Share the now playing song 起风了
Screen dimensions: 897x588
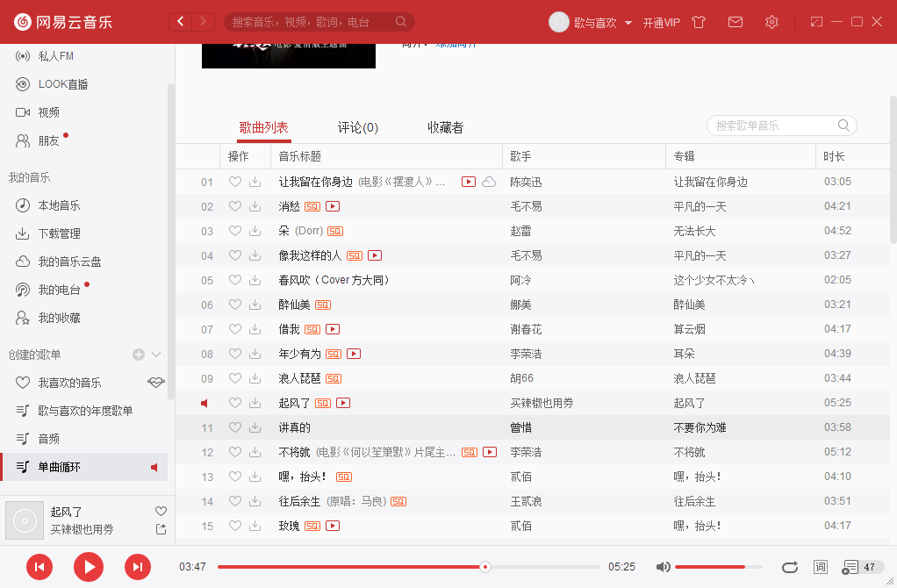click(x=161, y=530)
